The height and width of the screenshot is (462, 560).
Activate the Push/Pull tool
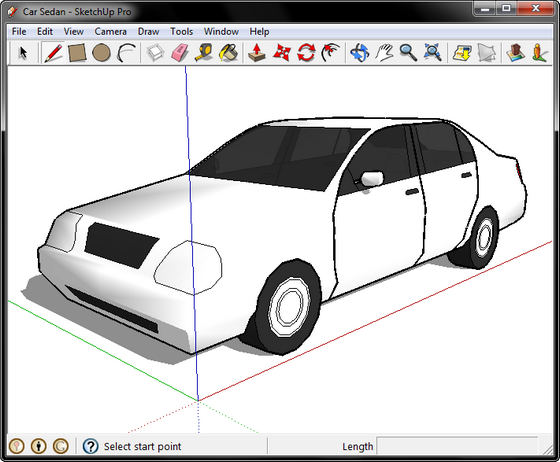click(257, 53)
